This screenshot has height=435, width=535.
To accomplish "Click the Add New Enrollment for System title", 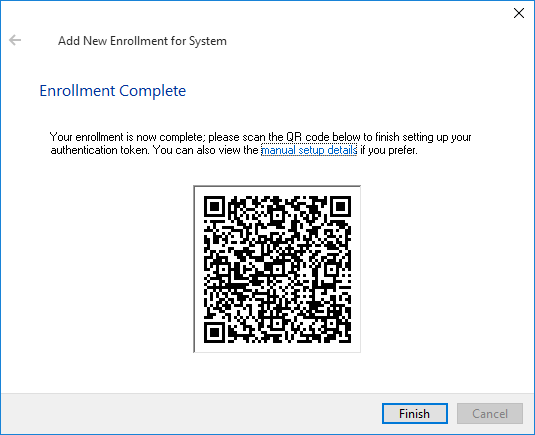I will (x=142, y=41).
